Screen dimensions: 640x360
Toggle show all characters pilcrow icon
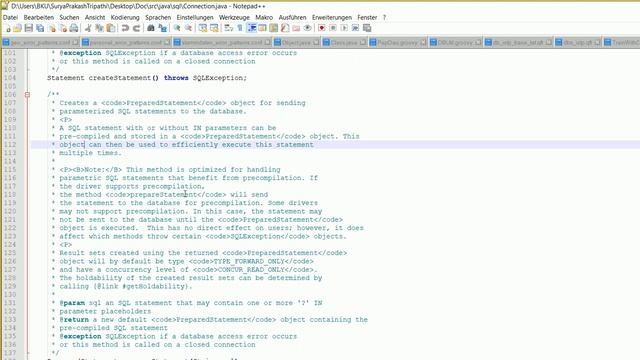coord(240,28)
